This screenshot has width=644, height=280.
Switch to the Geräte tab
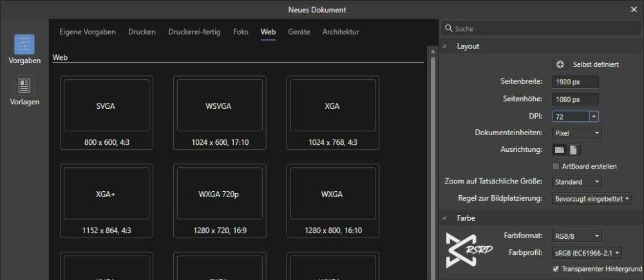click(x=299, y=32)
